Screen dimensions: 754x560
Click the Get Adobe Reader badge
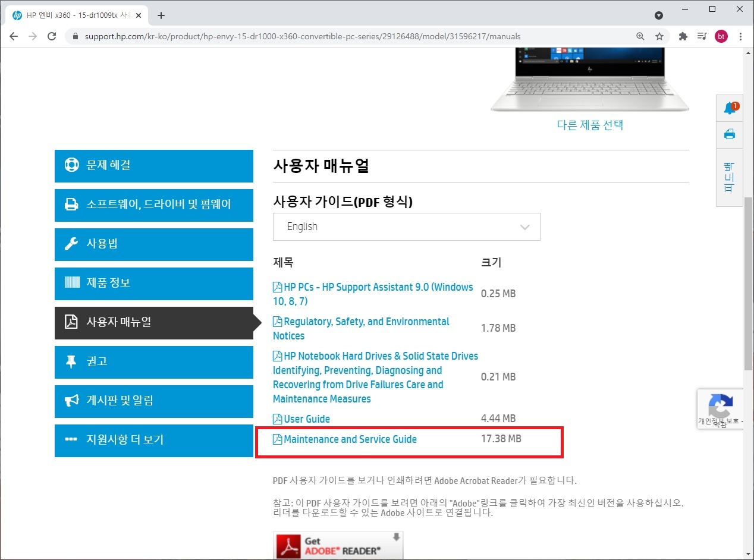[x=338, y=545]
